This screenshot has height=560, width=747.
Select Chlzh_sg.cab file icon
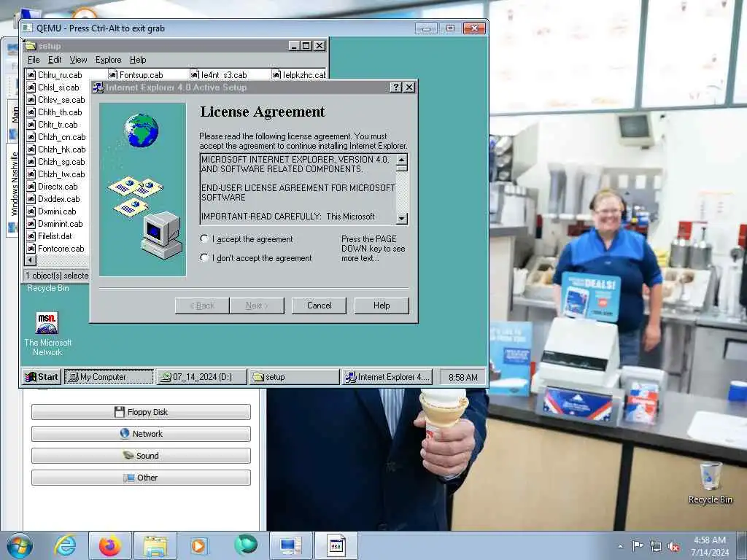[x=31, y=161]
